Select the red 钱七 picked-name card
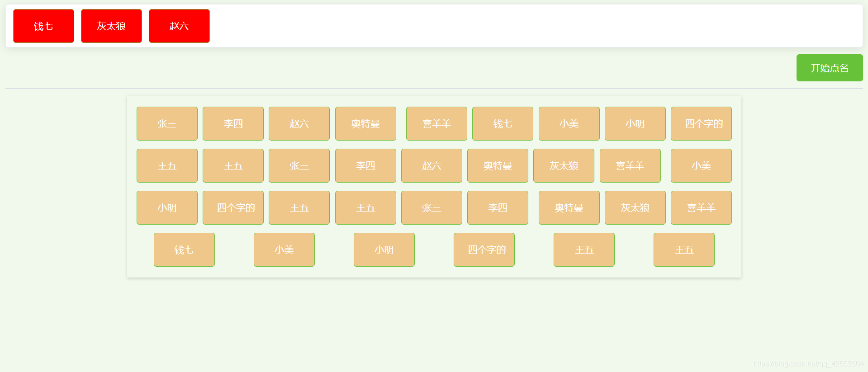The image size is (868, 372). pyautogui.click(x=43, y=26)
